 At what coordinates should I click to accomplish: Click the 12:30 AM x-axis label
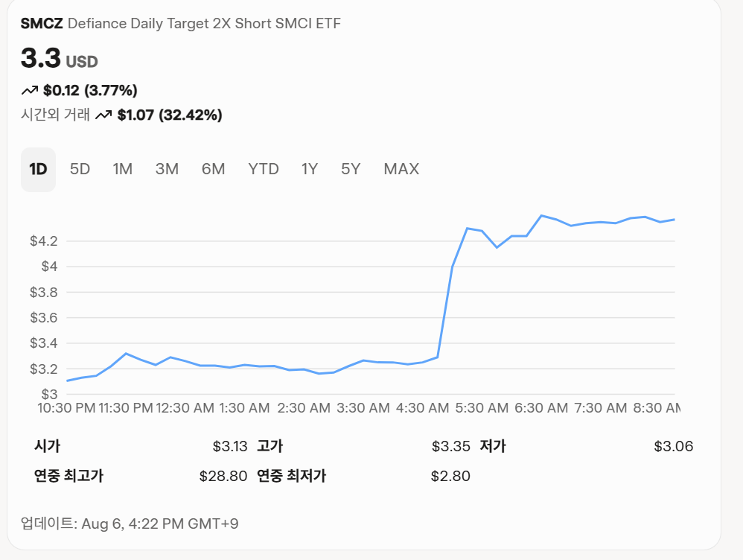185,408
